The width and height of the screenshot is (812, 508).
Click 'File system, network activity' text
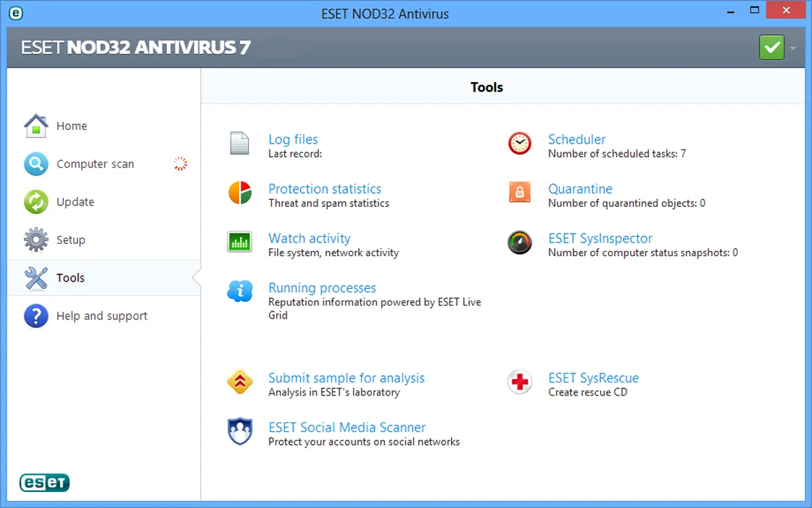[x=333, y=253]
